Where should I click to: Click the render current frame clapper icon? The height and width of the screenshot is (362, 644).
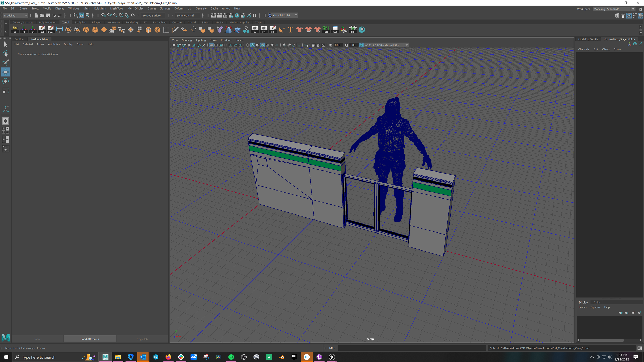[x=219, y=15]
